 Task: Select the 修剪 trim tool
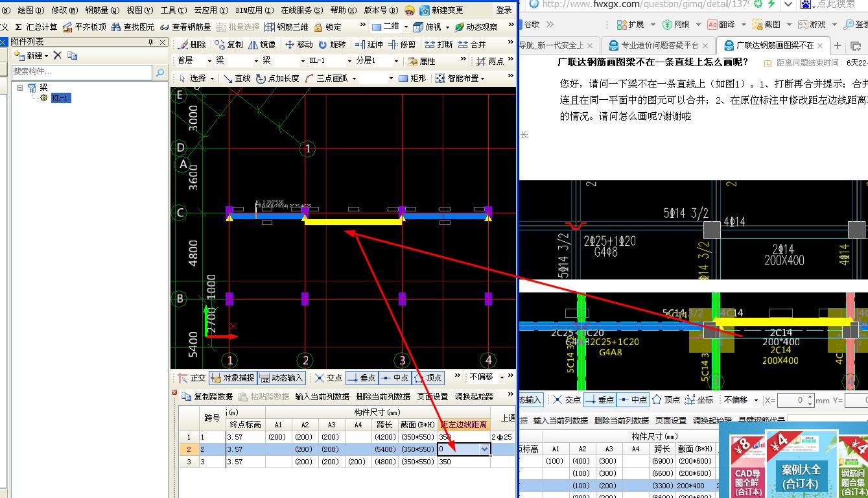click(402, 45)
